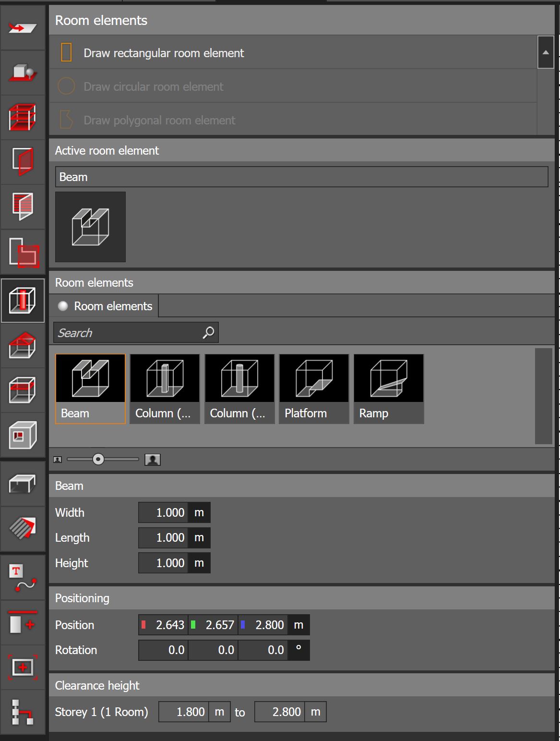The image size is (560, 741).
Task: Edit clearance height end value 2.800
Action: [x=280, y=712]
